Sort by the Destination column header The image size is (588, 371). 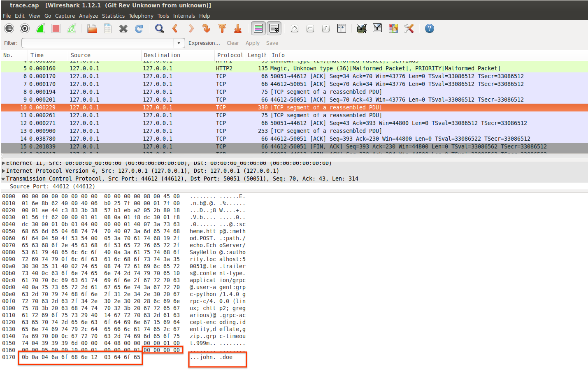pos(178,55)
